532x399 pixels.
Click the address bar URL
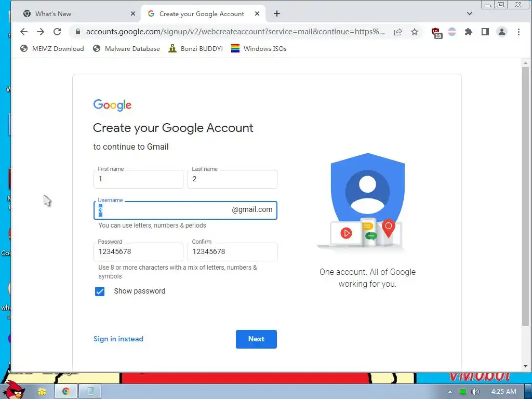(235, 32)
